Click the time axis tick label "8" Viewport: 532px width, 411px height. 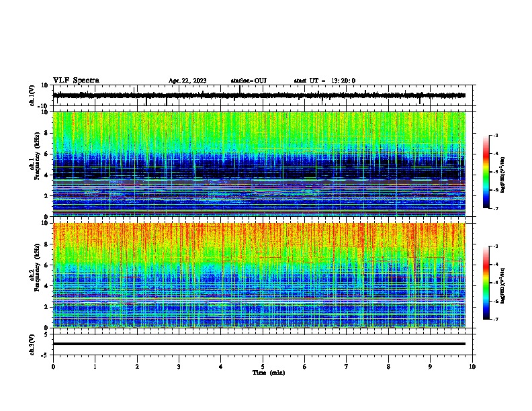coord(388,367)
